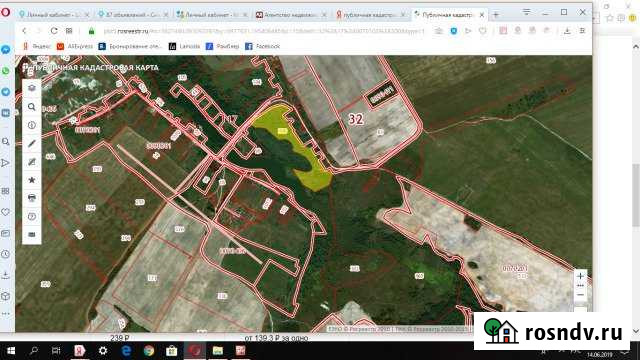Switch to third 'Личный кабинет' tab
640x360 pixels.
[212, 15]
